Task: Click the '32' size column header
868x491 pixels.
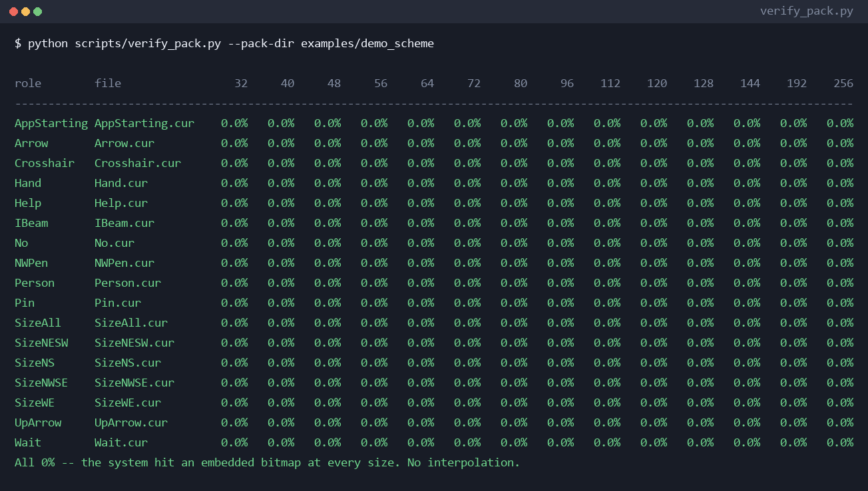Action: tap(241, 83)
